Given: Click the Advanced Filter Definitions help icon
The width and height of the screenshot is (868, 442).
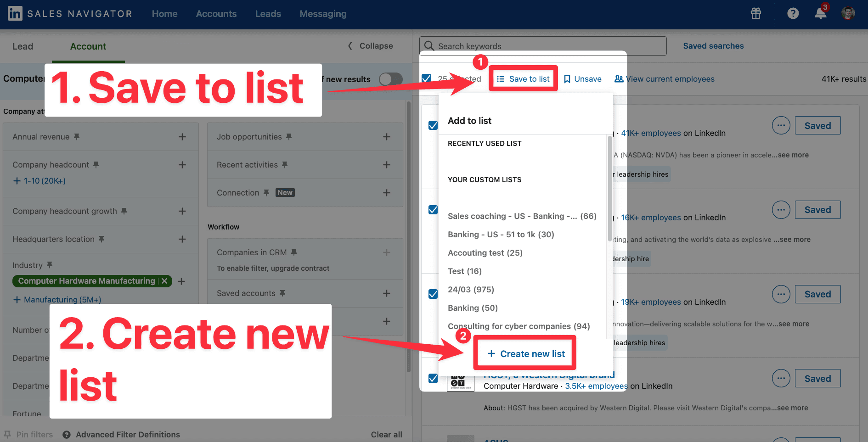Looking at the screenshot, I should (67, 435).
